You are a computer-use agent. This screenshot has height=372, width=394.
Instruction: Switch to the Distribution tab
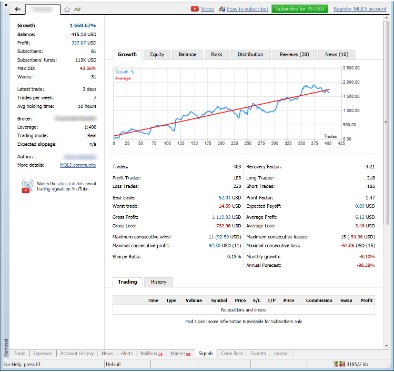pyautogui.click(x=250, y=54)
